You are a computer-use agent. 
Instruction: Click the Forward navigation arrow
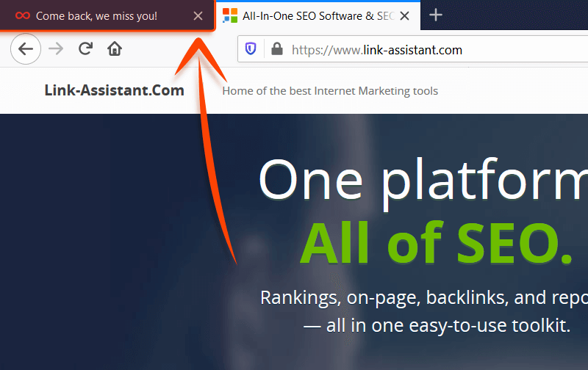coord(56,49)
